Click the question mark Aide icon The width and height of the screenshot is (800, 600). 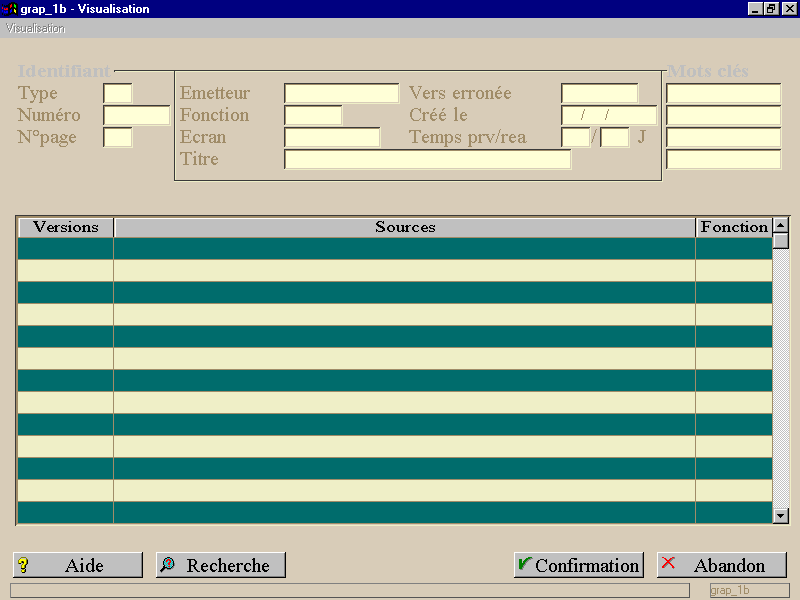(23, 565)
